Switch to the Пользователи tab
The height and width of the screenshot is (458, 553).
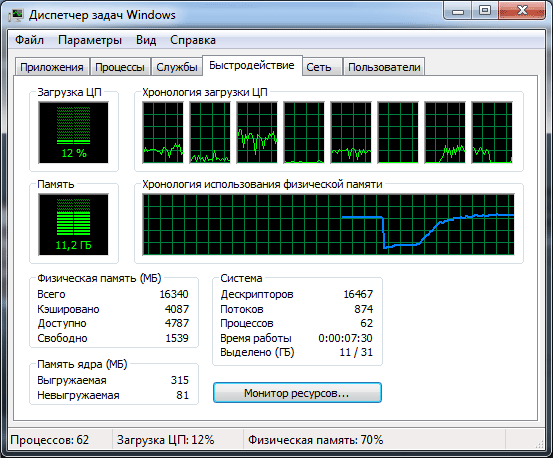(384, 67)
